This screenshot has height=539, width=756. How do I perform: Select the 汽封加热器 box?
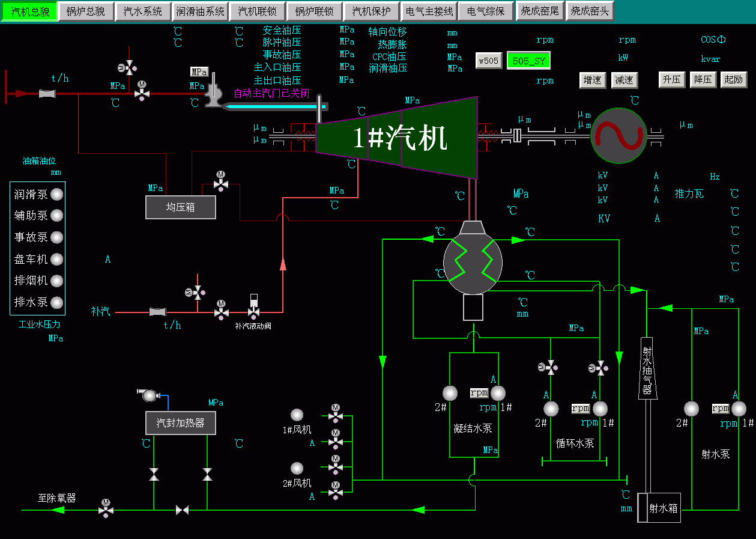pos(181,423)
